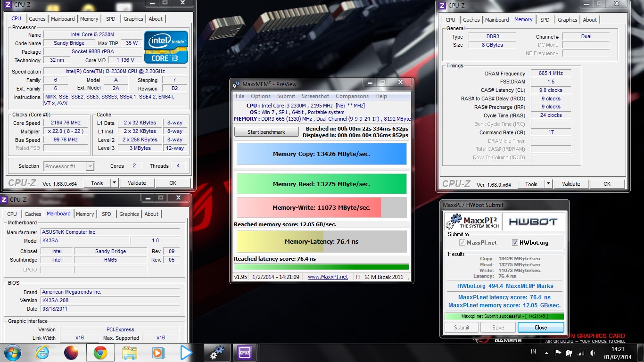The height and width of the screenshot is (362, 644).
Task: Click the K43SA model field
Action: (x=85, y=240)
